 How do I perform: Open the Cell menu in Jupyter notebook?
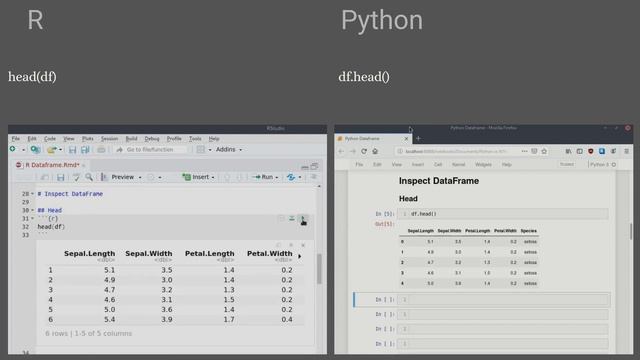pyautogui.click(x=438, y=164)
